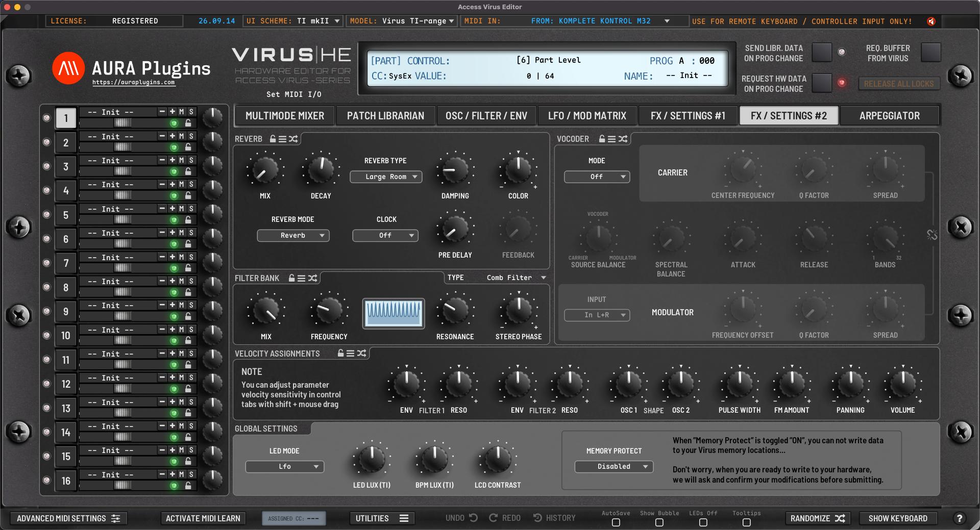The width and height of the screenshot is (980, 530).
Task: Toggle Request HW Data on Prog Change
Action: (x=822, y=83)
